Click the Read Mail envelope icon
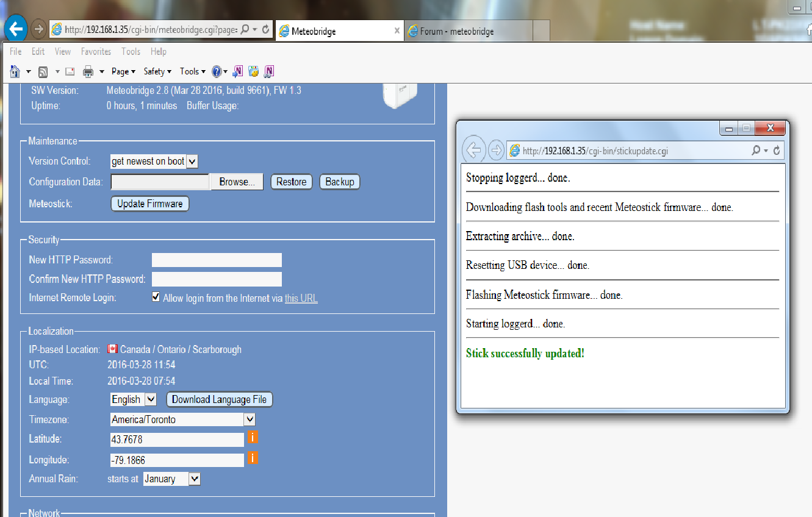Screen dimensions: 812x517 coord(70,72)
